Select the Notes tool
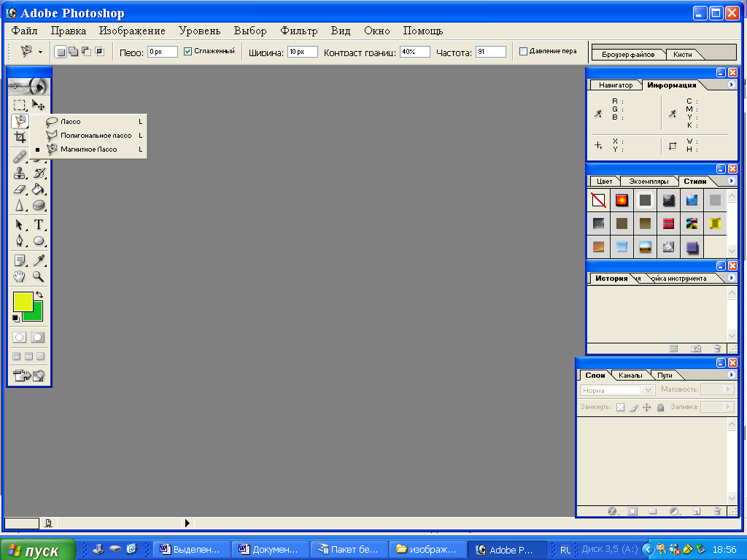Image resolution: width=747 pixels, height=560 pixels. 20,260
